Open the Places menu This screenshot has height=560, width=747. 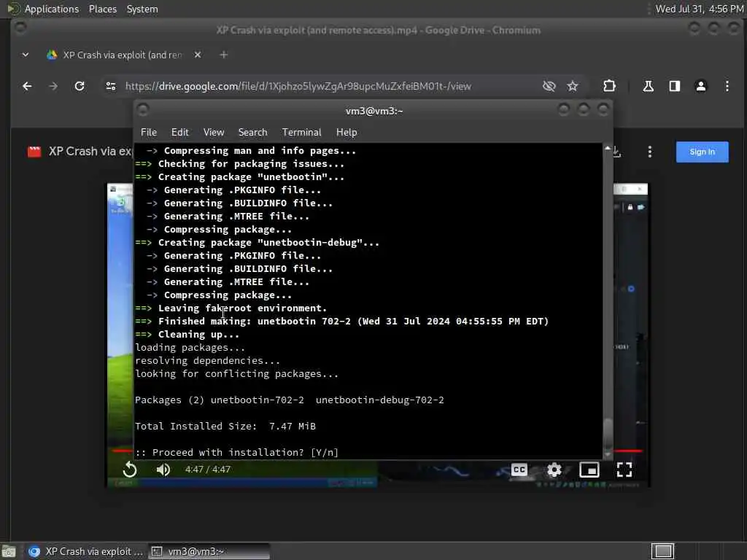(103, 9)
